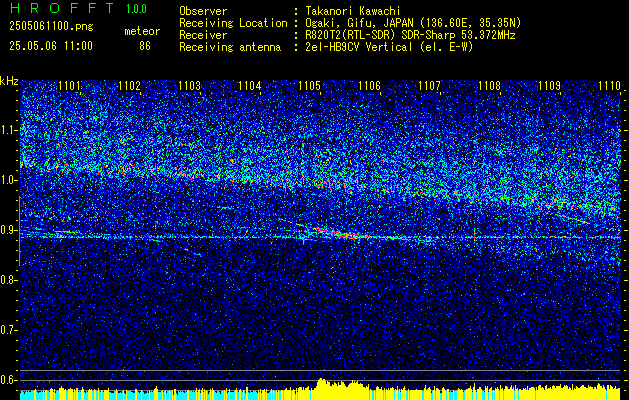Click the 1107 time marker

coord(429,86)
